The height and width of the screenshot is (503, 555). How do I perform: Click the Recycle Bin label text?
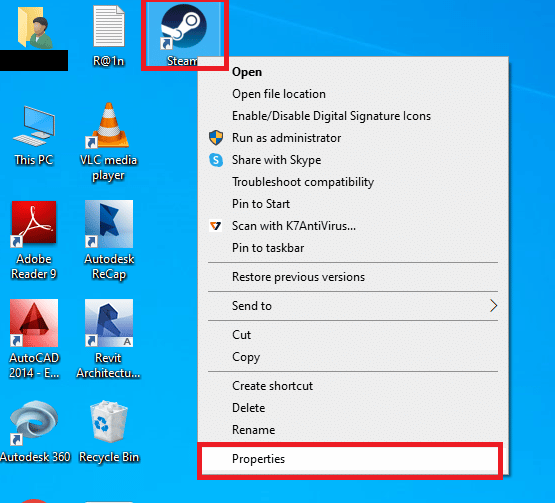point(109,457)
